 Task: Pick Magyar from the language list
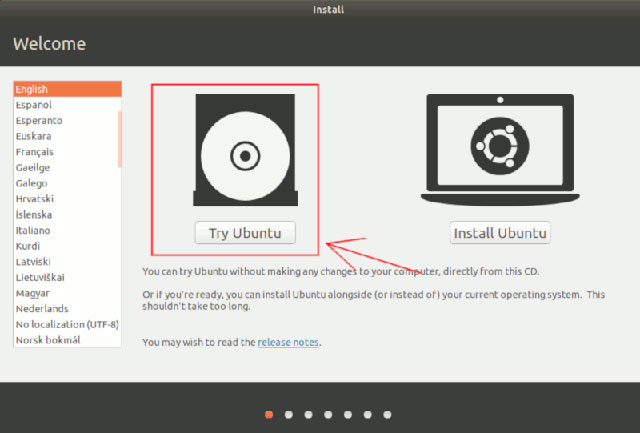pos(68,293)
